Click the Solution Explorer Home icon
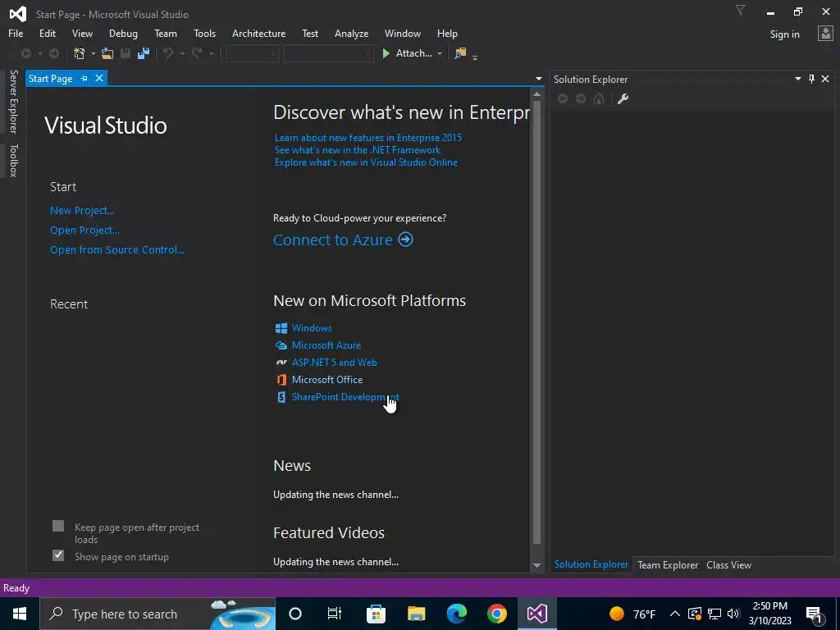840x630 pixels. [599, 98]
